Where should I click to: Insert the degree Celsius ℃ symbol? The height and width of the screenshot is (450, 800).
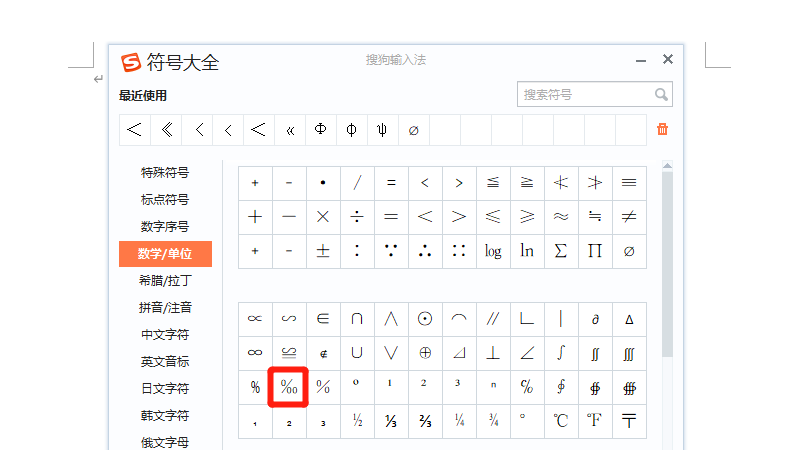point(561,421)
